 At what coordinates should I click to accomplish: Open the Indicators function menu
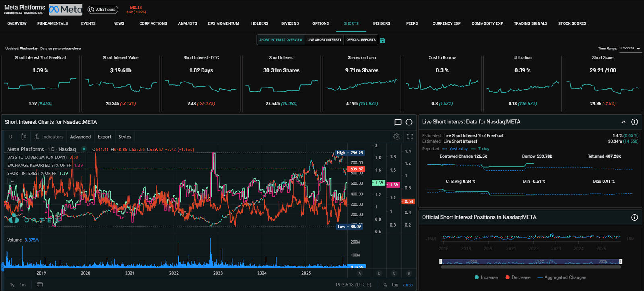[49, 137]
